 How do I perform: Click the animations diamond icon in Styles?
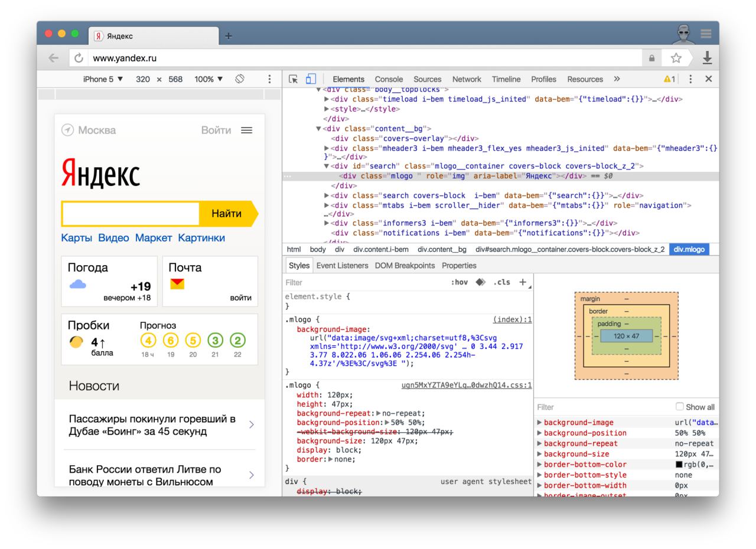pos(481,282)
